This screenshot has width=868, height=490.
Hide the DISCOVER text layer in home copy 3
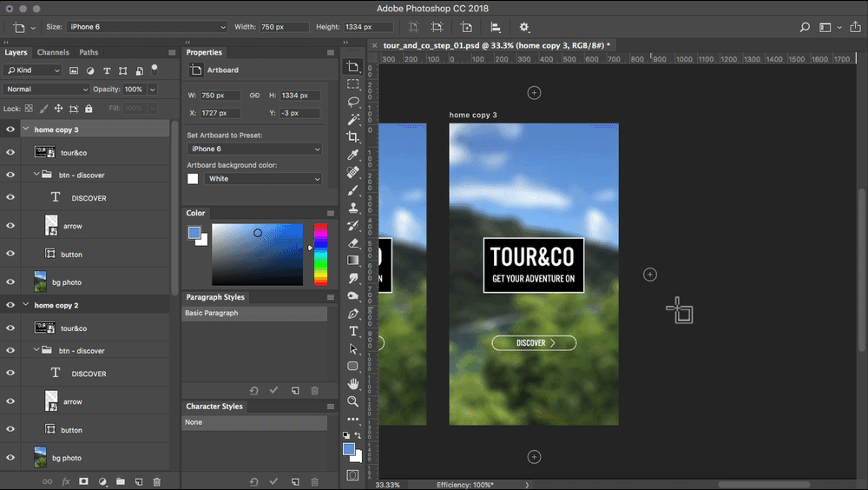tap(10, 198)
